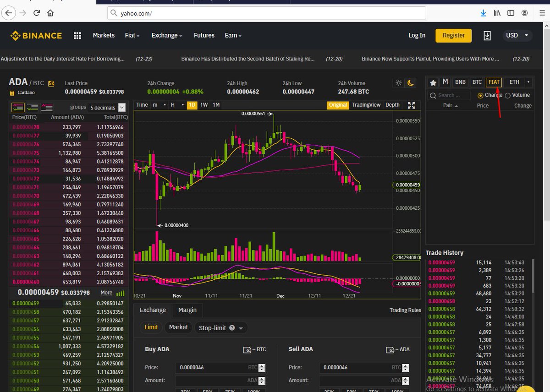Expand the Earn dropdown menu
The image size is (550, 392).
coord(233,35)
